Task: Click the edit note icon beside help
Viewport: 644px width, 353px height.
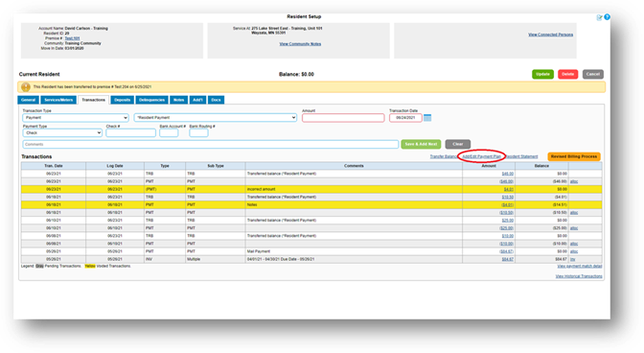Action: (600, 17)
